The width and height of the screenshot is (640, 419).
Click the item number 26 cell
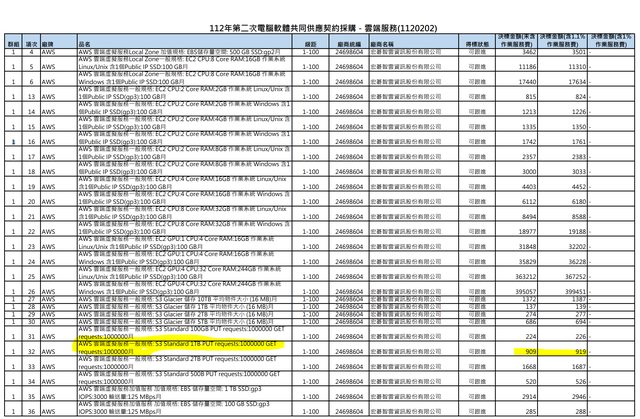point(31,291)
